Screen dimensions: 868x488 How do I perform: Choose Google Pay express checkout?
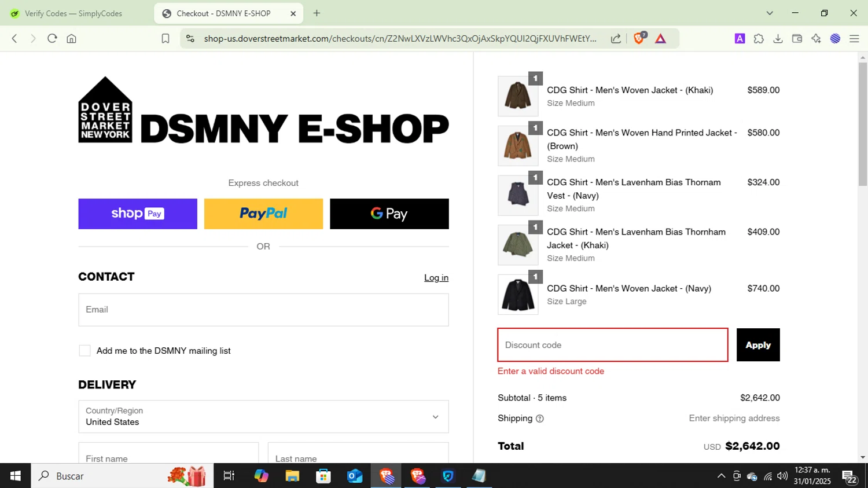(x=389, y=214)
